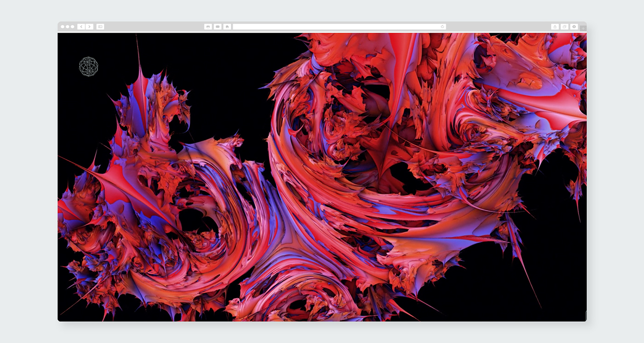Click the page scrollbar at bottom right
This screenshot has width=644, height=343.
click(586, 315)
